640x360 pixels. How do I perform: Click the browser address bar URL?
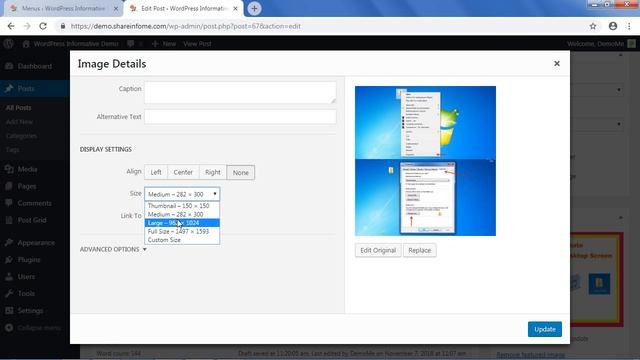[x=186, y=26]
